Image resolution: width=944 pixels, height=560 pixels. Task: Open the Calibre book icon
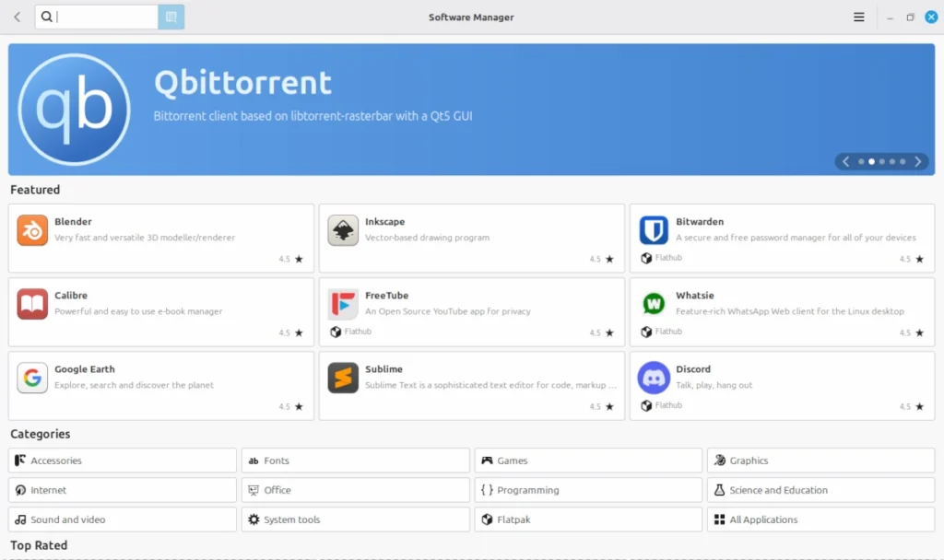[x=32, y=304]
